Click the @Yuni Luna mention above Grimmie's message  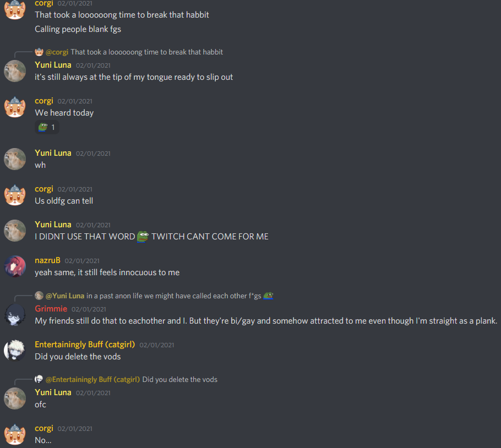[x=65, y=296]
